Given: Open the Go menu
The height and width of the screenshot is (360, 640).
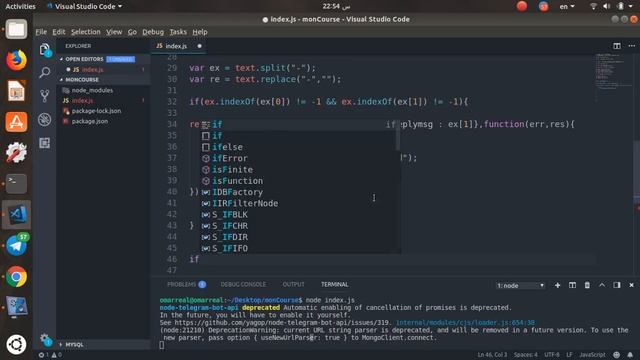Looking at the screenshot, I should (132, 32).
